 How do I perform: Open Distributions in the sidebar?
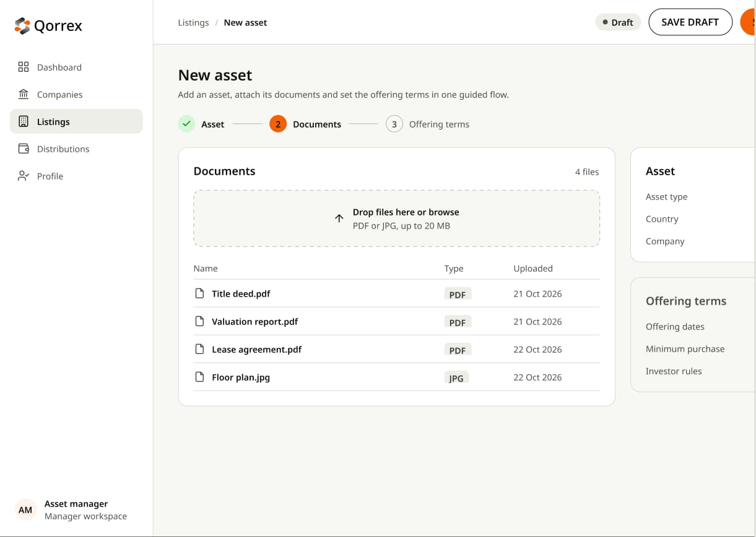(x=76, y=149)
